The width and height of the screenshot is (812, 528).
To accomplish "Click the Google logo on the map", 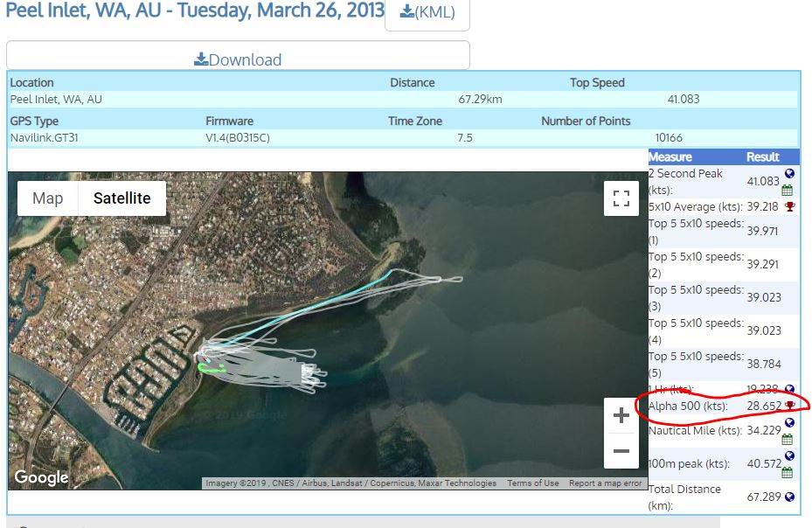I will 41,477.
